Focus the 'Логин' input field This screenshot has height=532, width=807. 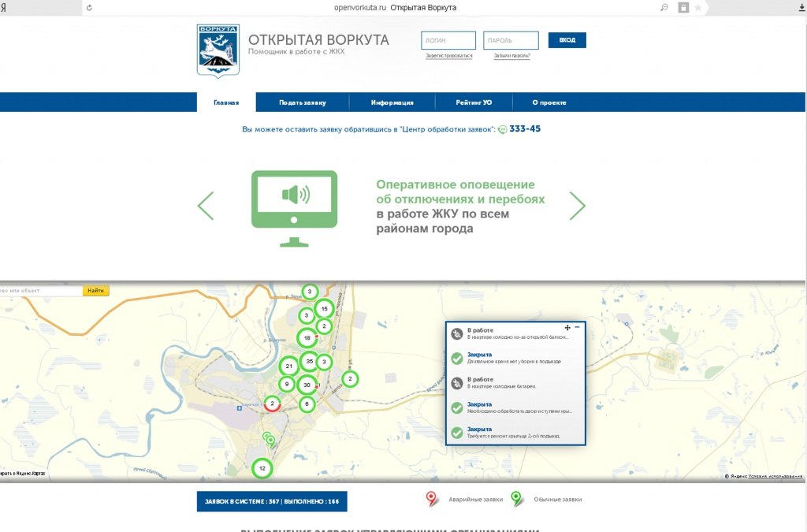point(448,40)
